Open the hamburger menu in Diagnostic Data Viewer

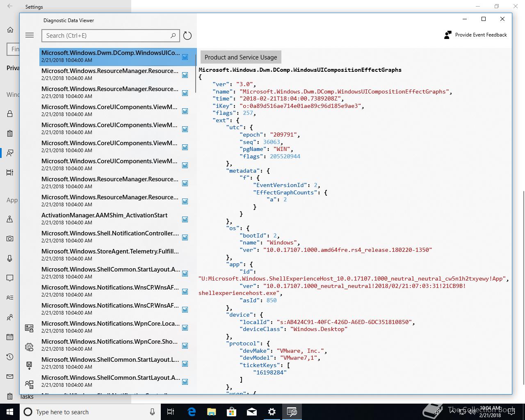[x=30, y=35]
